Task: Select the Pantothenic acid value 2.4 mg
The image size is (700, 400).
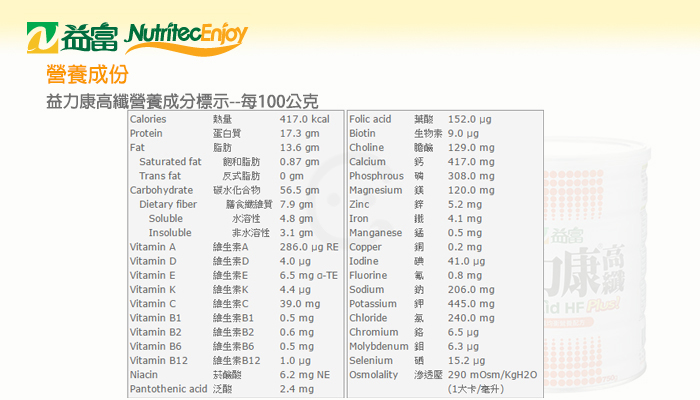Action: click(x=297, y=389)
